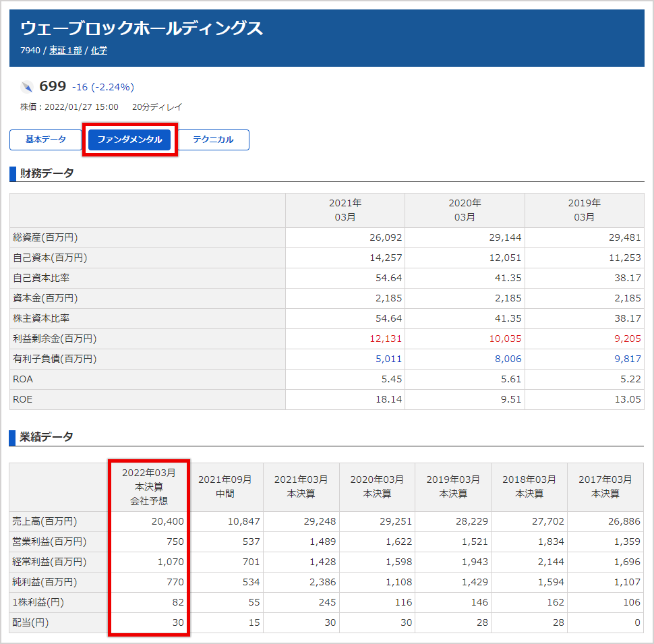Open the 基本データ tab
Image resolution: width=654 pixels, height=644 pixels.
45,140
